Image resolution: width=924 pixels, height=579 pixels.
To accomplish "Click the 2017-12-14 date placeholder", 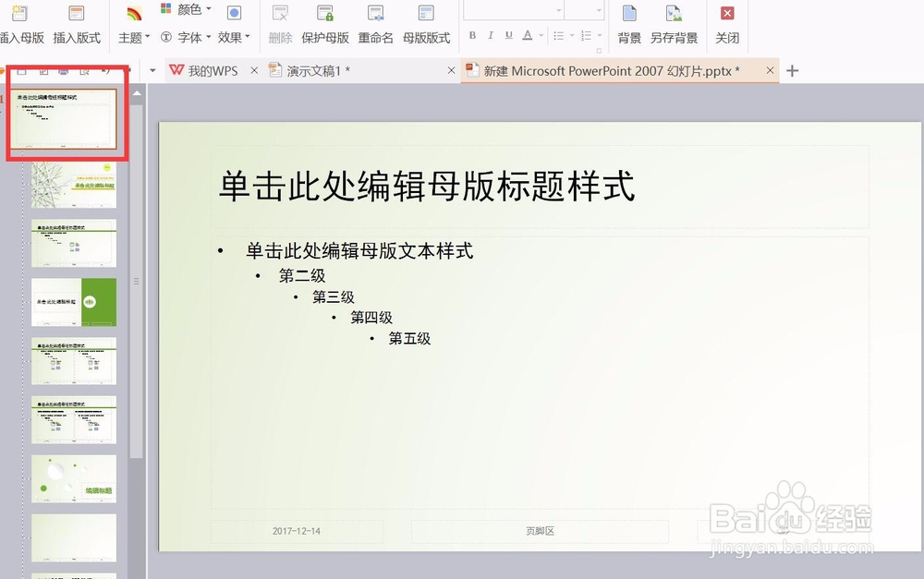I will pos(297,531).
